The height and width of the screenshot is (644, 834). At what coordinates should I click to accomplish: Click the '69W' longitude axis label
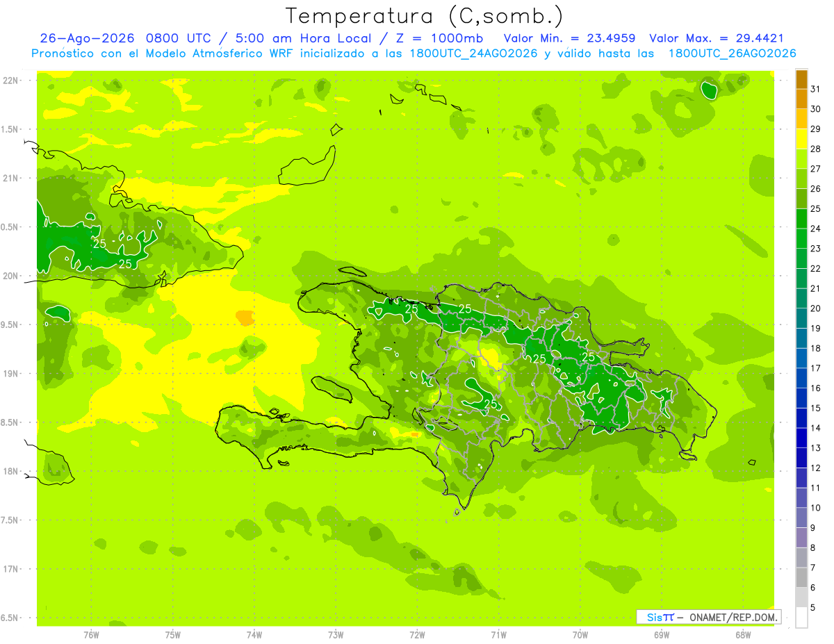click(x=662, y=634)
